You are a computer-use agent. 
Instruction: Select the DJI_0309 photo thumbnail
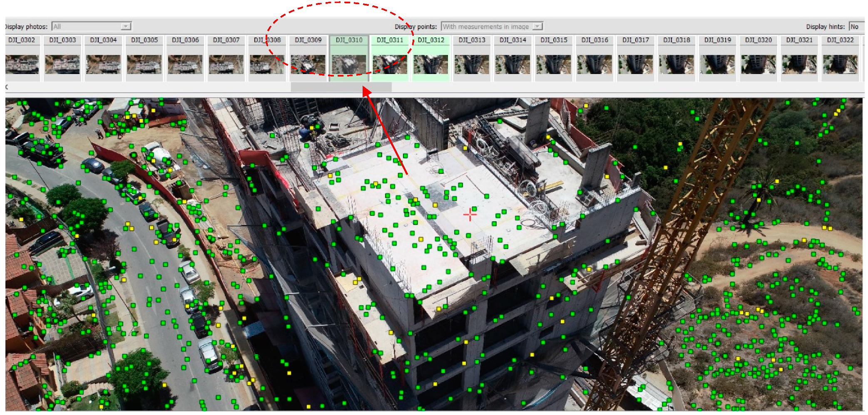(x=308, y=64)
